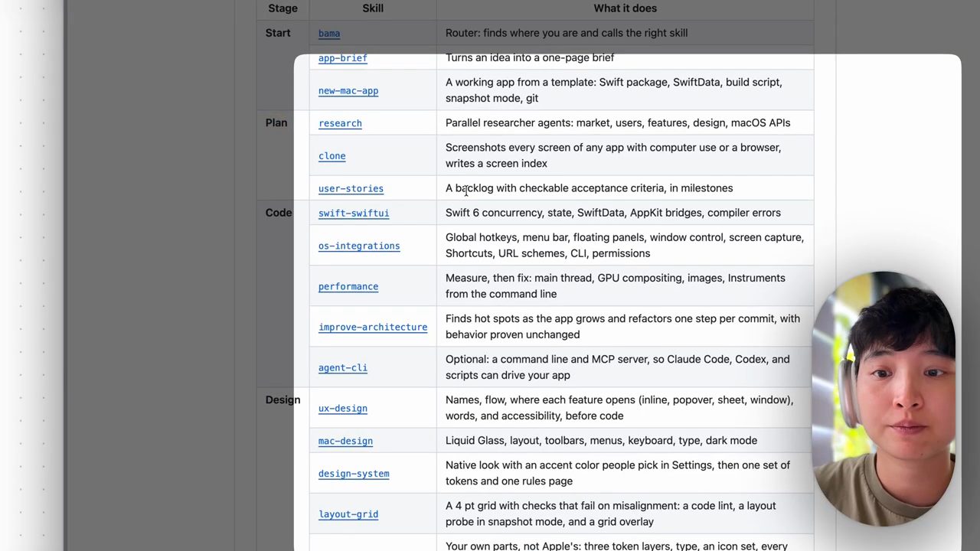Click 'Native look with an accent color' text
980x551 pixels.
(x=618, y=473)
